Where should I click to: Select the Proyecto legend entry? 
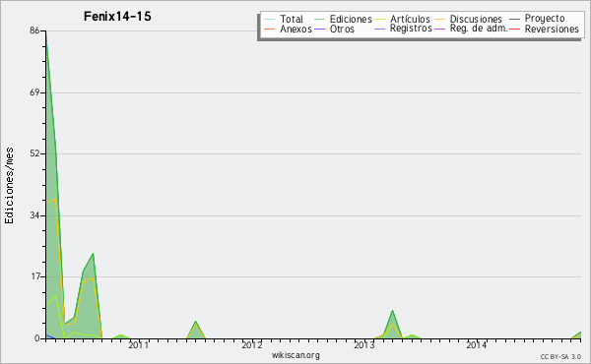click(537, 19)
